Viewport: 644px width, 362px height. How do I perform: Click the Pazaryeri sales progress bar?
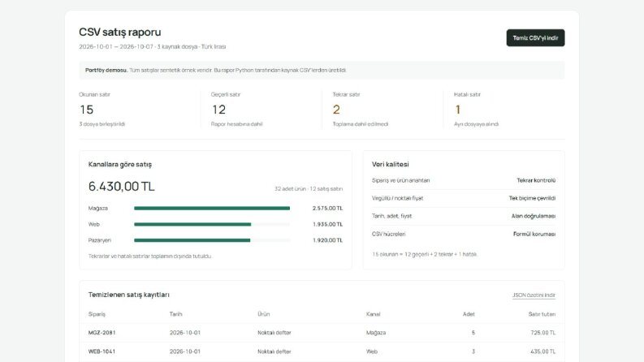[212, 240]
